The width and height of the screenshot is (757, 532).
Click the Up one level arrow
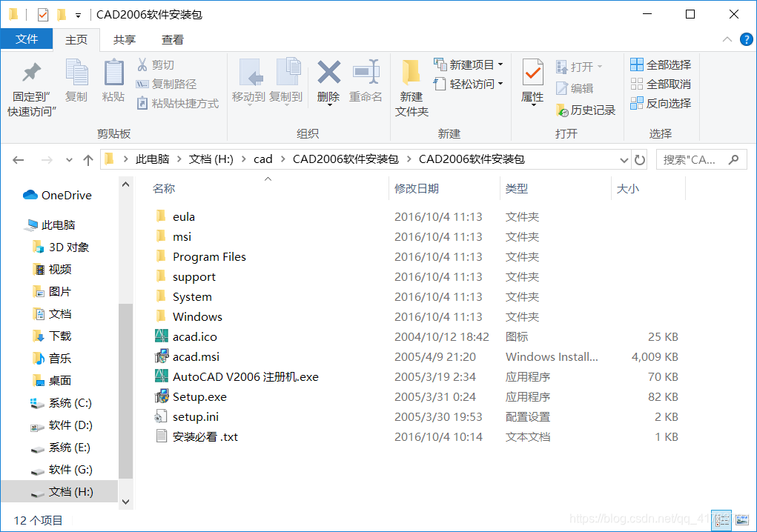pos(88,160)
